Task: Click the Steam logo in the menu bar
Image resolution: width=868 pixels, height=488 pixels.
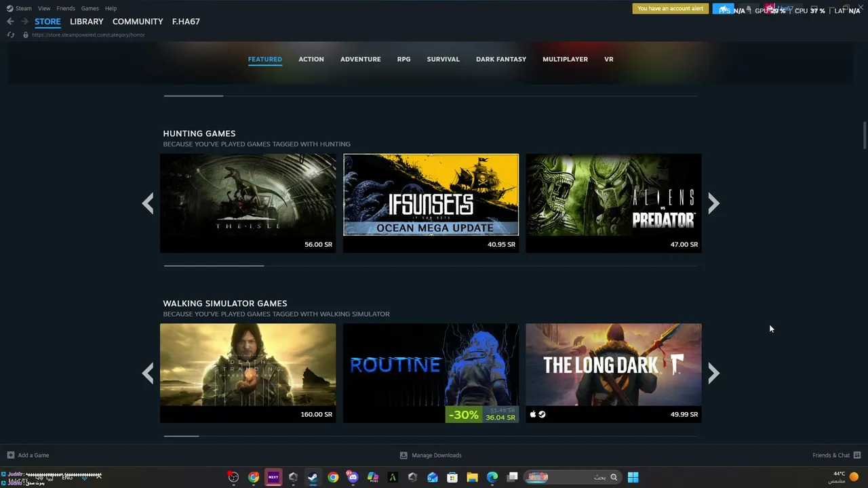Action: click(9, 8)
